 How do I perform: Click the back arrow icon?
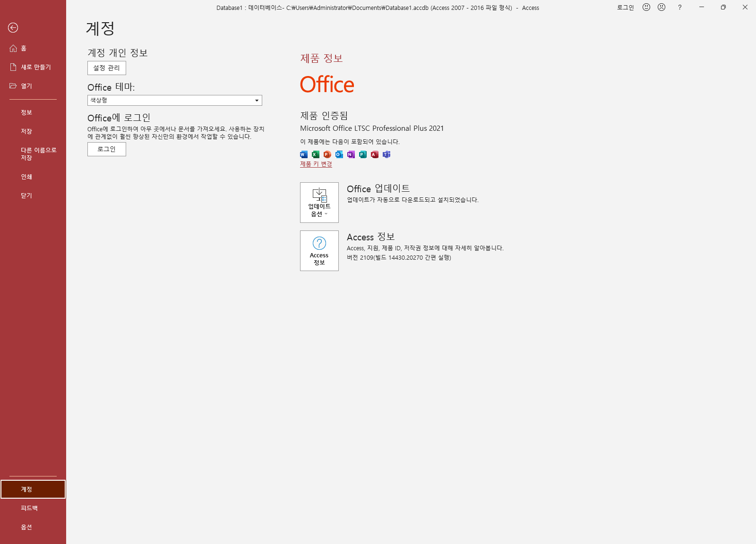(x=13, y=28)
